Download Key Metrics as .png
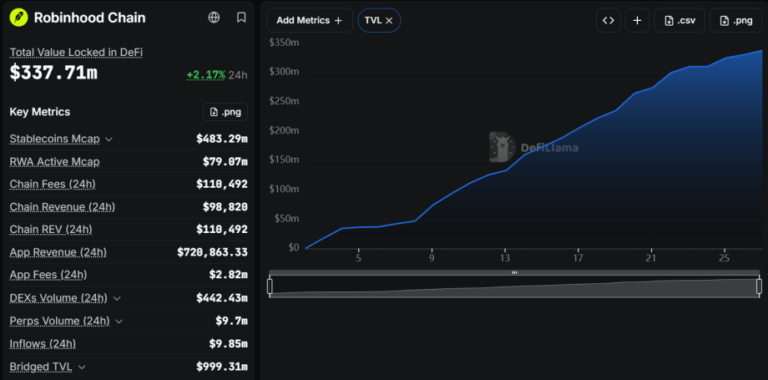The image size is (768, 380). pos(225,112)
